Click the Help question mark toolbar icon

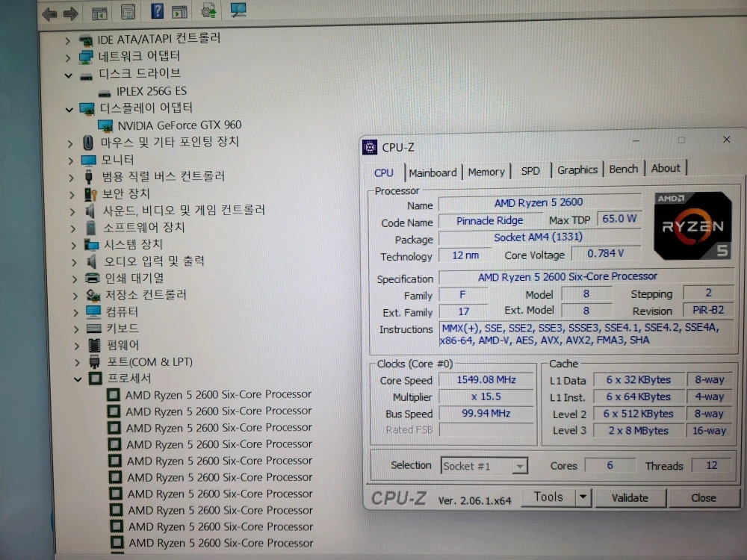[x=157, y=11]
